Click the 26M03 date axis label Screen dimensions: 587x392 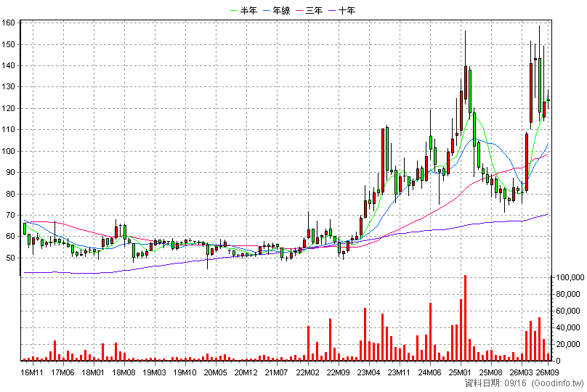pyautogui.click(x=522, y=372)
